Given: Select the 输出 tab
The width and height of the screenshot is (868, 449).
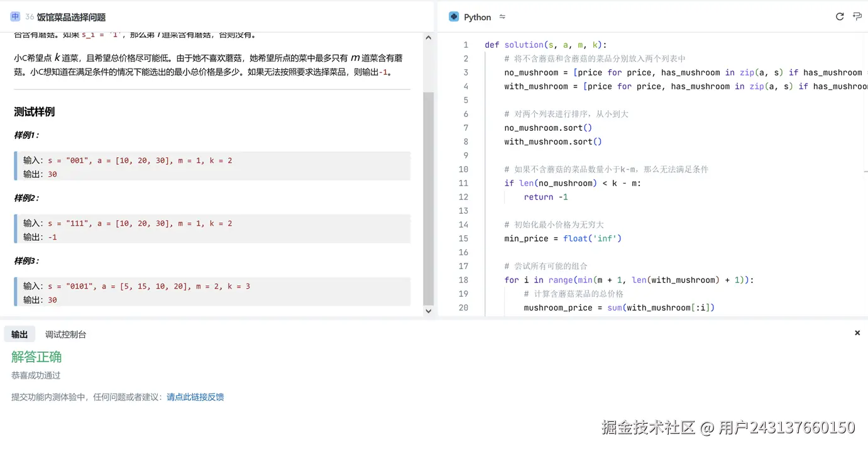Looking at the screenshot, I should click(19, 334).
